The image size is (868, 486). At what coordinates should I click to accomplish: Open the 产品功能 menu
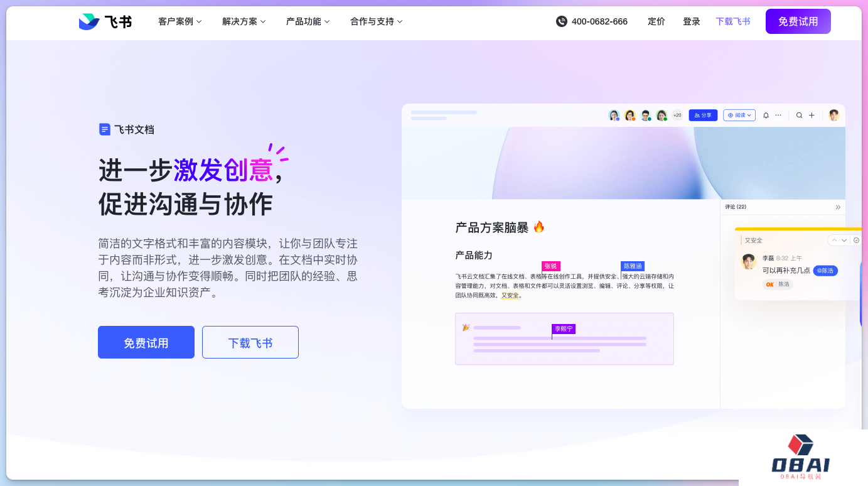(308, 21)
